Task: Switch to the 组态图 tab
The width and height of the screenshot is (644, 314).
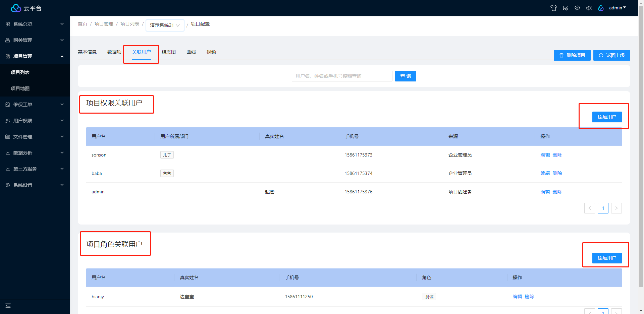Action: point(169,52)
